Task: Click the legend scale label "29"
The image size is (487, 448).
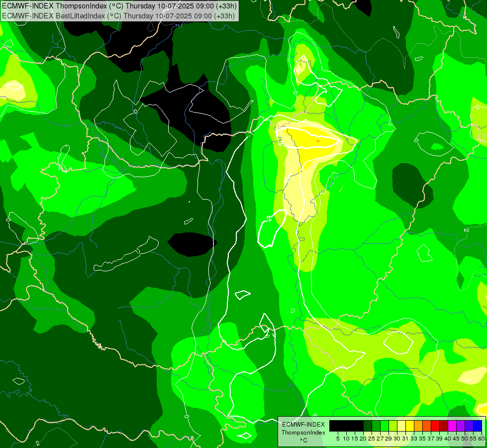Action: click(389, 439)
